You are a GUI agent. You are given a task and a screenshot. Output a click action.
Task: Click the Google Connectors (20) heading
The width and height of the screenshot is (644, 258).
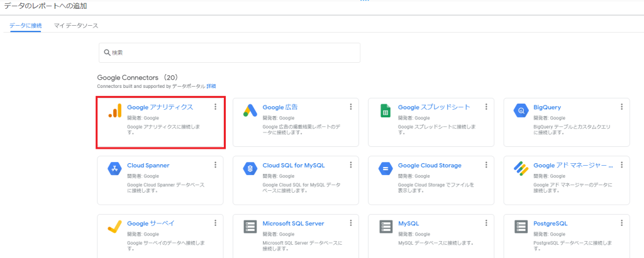(x=137, y=77)
